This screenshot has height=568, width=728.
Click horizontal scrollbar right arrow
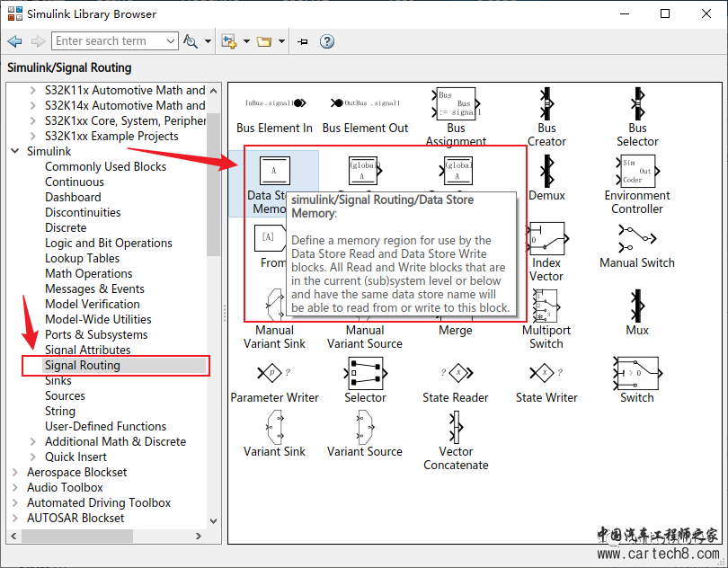(x=199, y=536)
